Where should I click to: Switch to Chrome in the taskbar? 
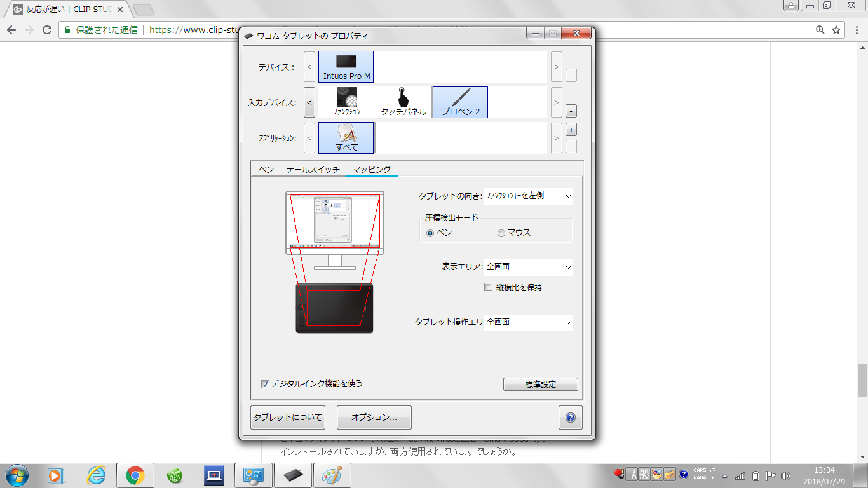coord(135,475)
